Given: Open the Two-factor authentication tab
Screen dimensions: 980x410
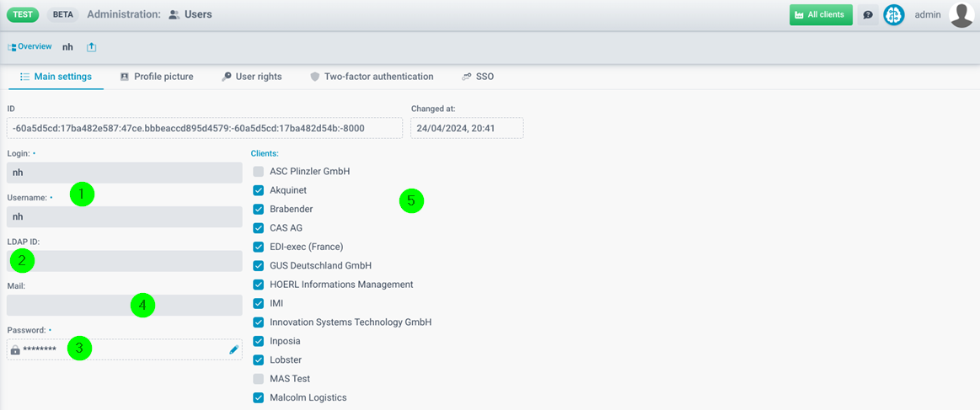Looking at the screenshot, I should pyautogui.click(x=371, y=77).
